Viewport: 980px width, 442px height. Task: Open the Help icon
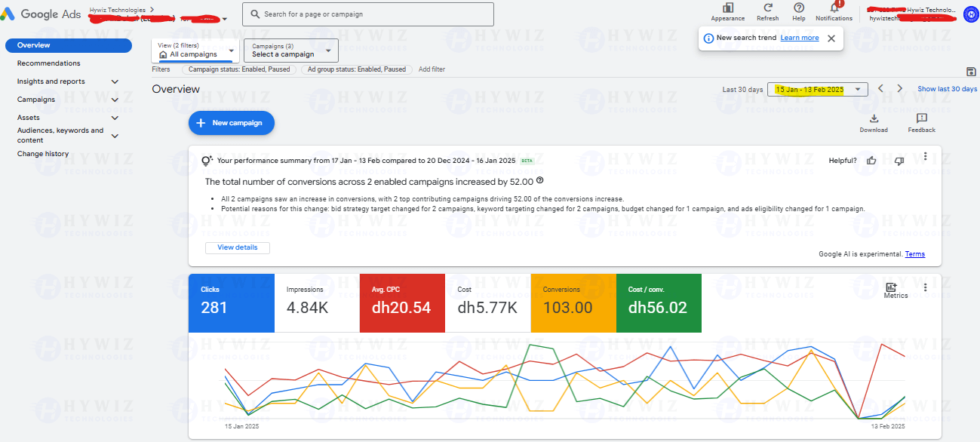799,8
